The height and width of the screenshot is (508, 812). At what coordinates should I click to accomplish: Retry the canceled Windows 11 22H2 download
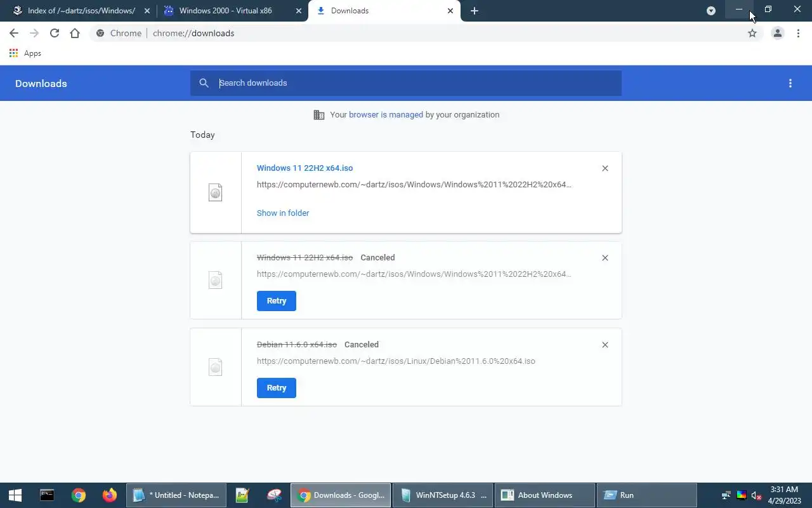(277, 301)
